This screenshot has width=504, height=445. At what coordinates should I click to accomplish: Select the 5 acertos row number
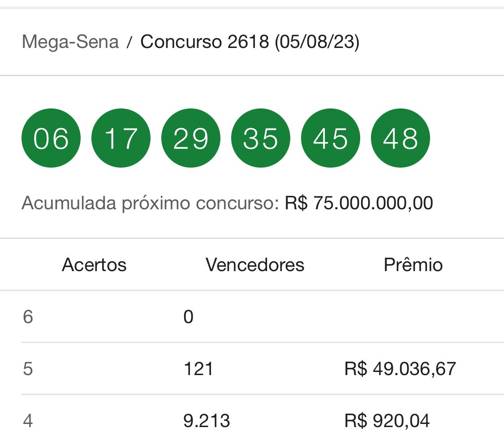[28, 368]
